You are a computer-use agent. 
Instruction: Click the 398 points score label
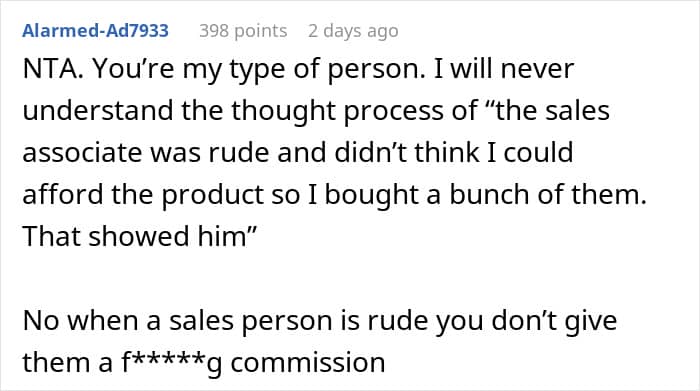(243, 30)
